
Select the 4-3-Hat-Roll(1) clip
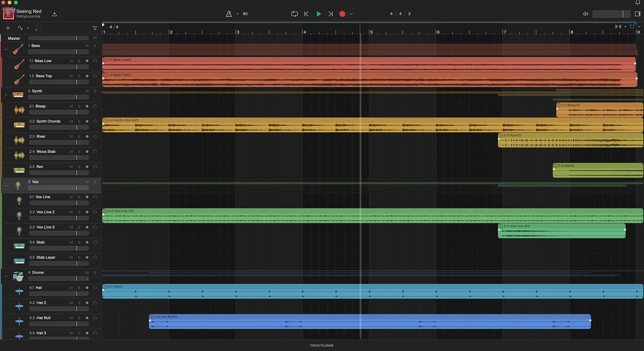tap(370, 321)
